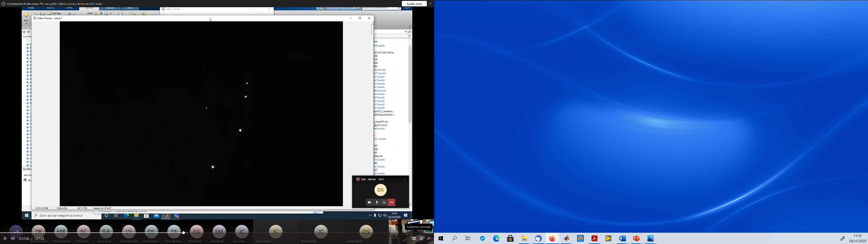This screenshot has height=244, width=868.
Task: Mute the video player volume
Action: pos(13,238)
